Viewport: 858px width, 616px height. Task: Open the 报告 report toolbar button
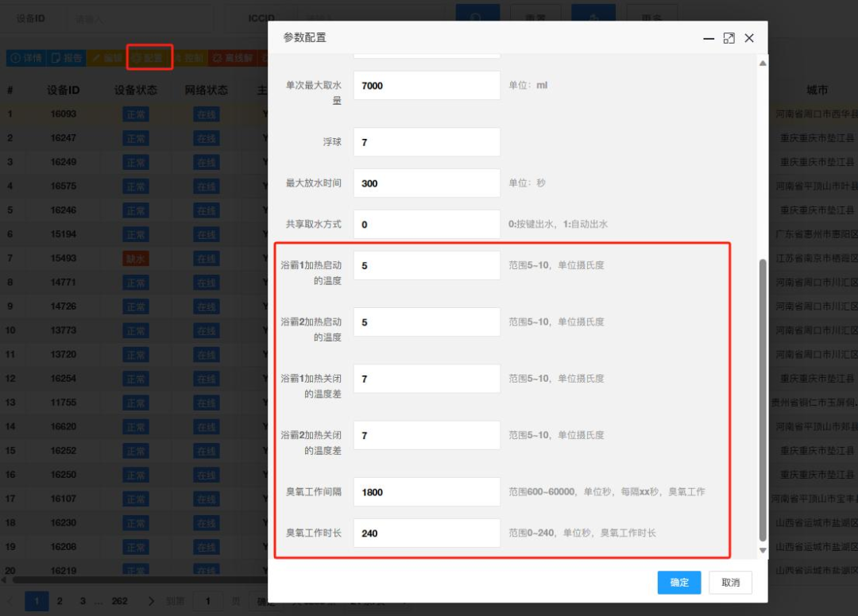coord(66,58)
